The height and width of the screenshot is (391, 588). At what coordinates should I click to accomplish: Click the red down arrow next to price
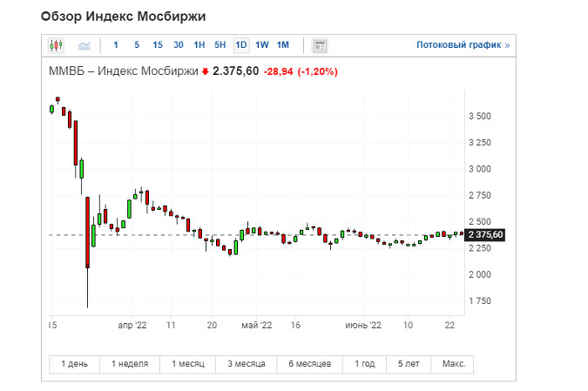coord(205,71)
